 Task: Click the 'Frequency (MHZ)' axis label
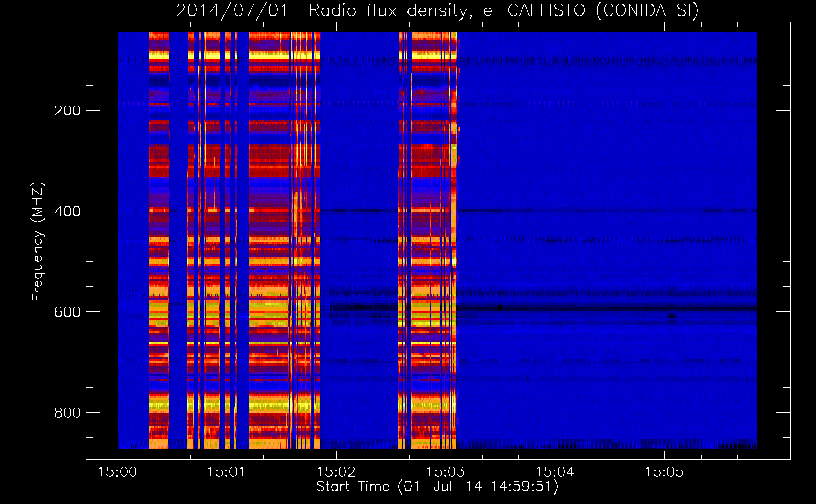(38, 242)
